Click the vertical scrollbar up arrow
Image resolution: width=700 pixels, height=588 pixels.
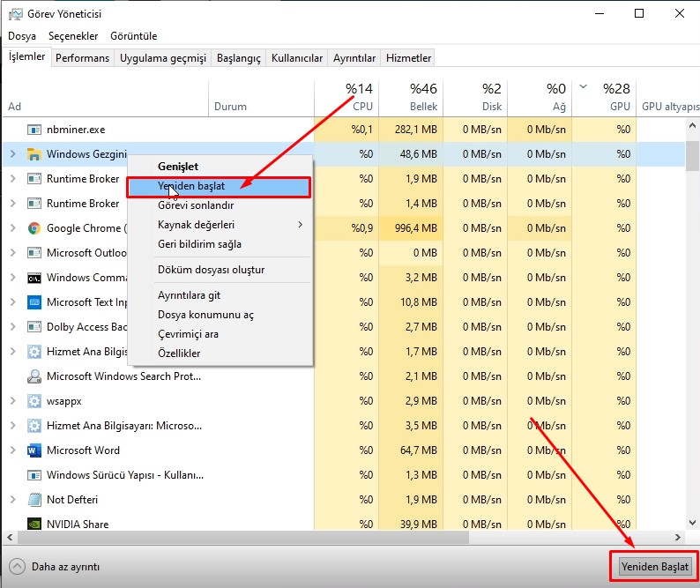692,126
